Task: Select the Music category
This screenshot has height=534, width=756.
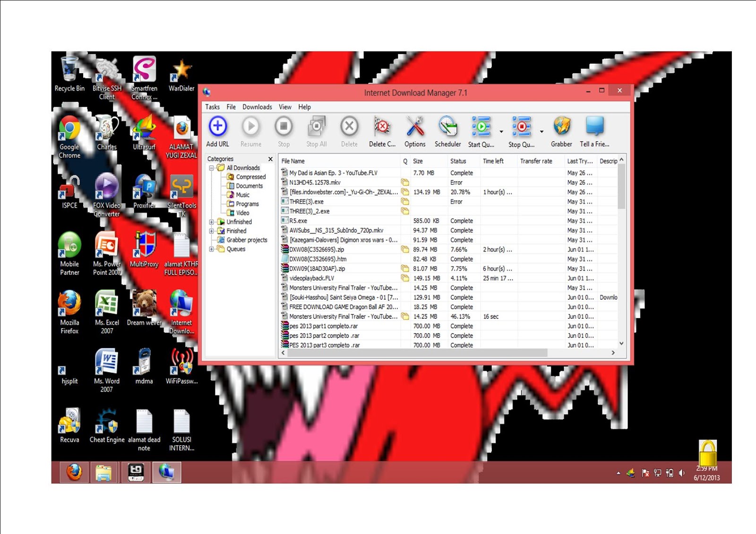Action: click(x=242, y=195)
